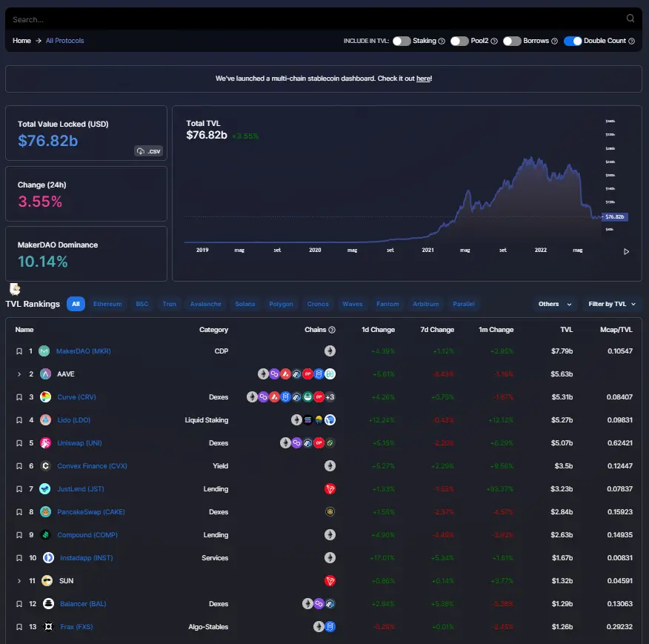Expand the AAVE protocol row
Image resolution: width=649 pixels, height=644 pixels.
click(x=19, y=374)
